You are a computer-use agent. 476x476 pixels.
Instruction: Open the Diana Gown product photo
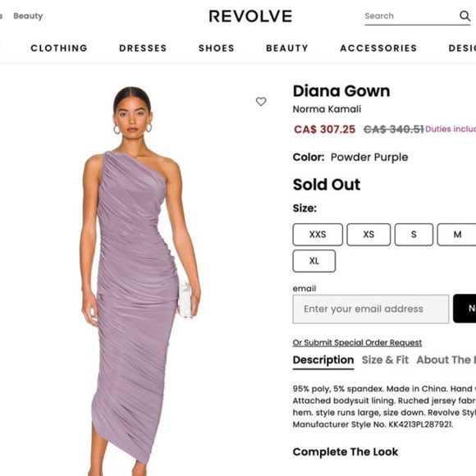coord(141,281)
